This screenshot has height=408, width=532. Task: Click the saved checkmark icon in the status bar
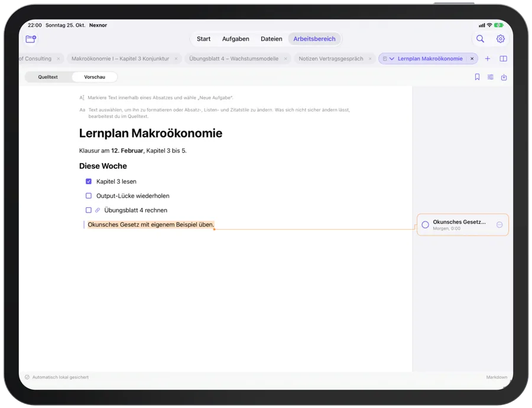27,377
